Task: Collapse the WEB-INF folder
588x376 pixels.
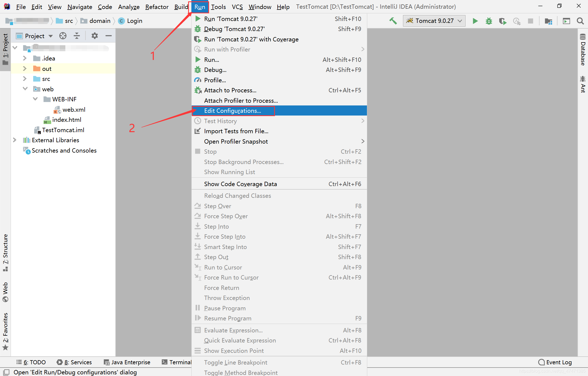Action: [x=35, y=99]
